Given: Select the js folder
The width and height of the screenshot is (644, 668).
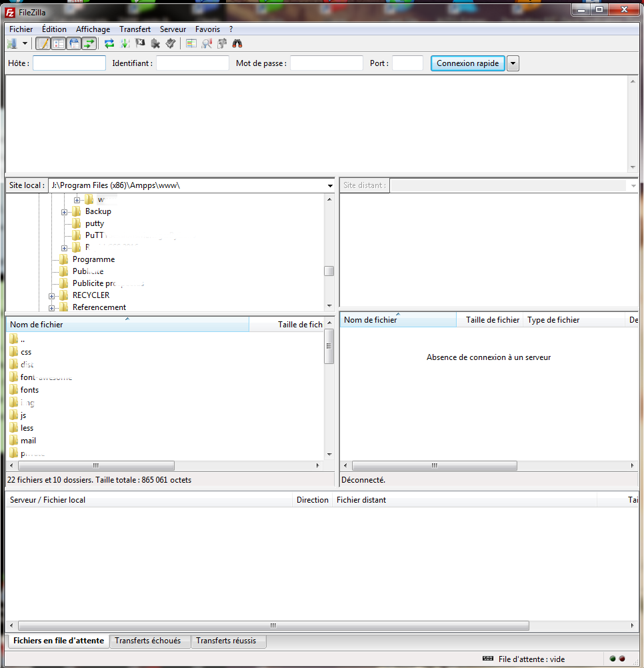Looking at the screenshot, I should [x=23, y=415].
